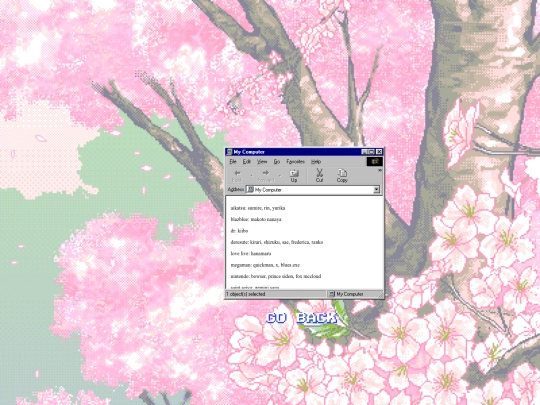
Task: Click the '1 object(s) selected' status text
Action: click(246, 294)
